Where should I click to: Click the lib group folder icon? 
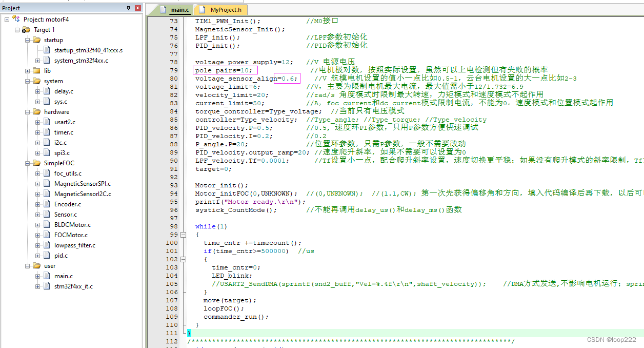(x=36, y=71)
